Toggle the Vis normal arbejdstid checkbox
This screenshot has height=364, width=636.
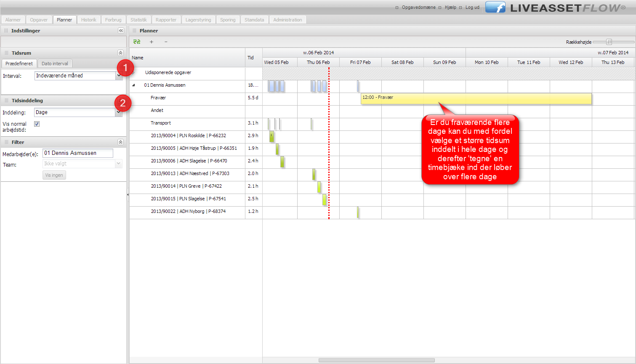point(37,124)
